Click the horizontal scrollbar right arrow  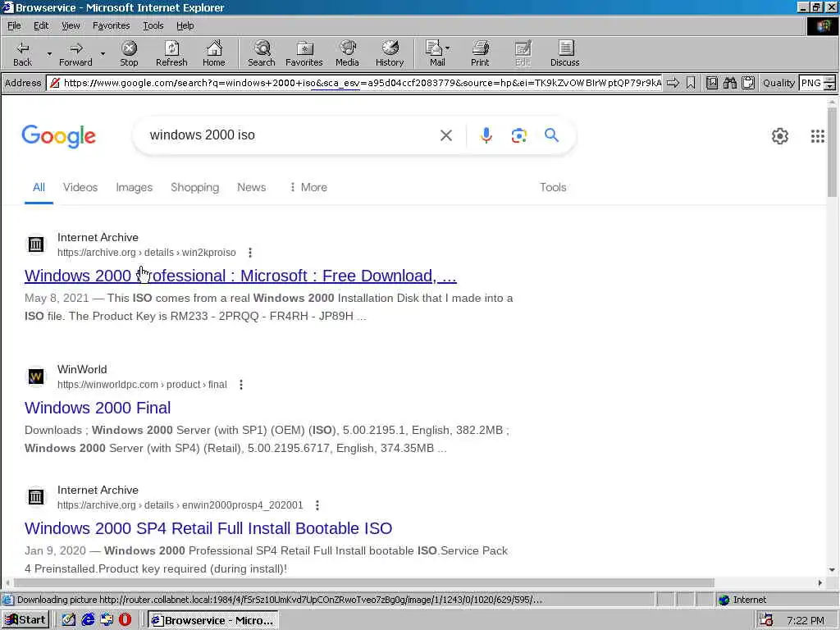(819, 582)
